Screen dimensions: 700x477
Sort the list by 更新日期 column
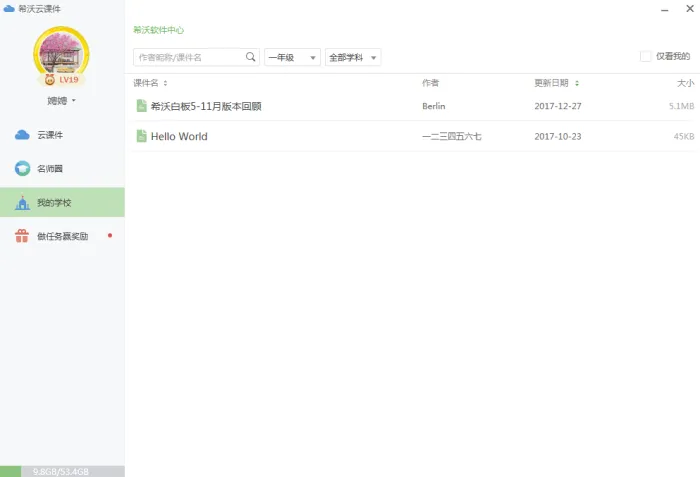click(x=555, y=83)
